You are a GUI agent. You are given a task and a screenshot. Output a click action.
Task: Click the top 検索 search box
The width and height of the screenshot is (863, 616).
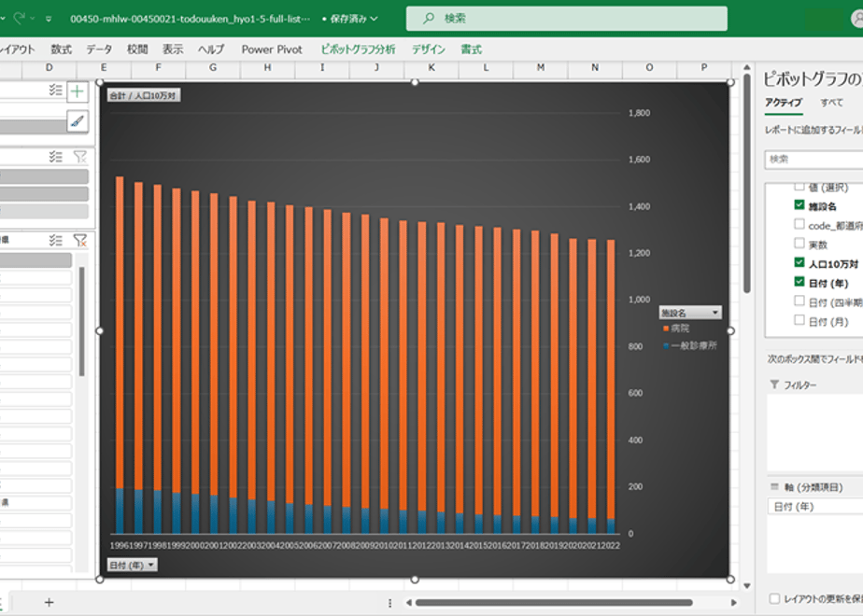click(x=566, y=19)
